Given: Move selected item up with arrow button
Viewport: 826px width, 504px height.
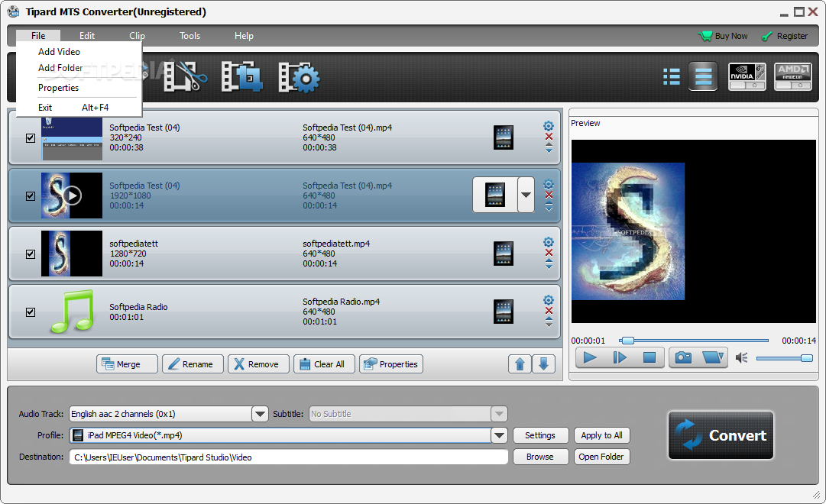Looking at the screenshot, I should tap(520, 364).
